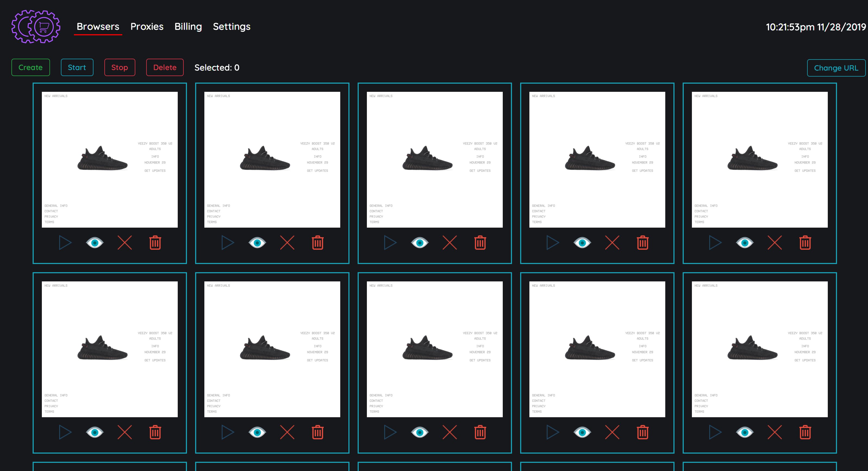Toggle eye icon on fifth second-row browser
868x471 pixels.
pyautogui.click(x=745, y=432)
